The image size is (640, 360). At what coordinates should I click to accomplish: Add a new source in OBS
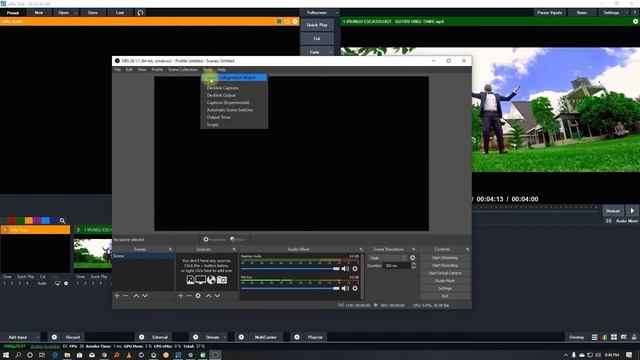coord(180,296)
